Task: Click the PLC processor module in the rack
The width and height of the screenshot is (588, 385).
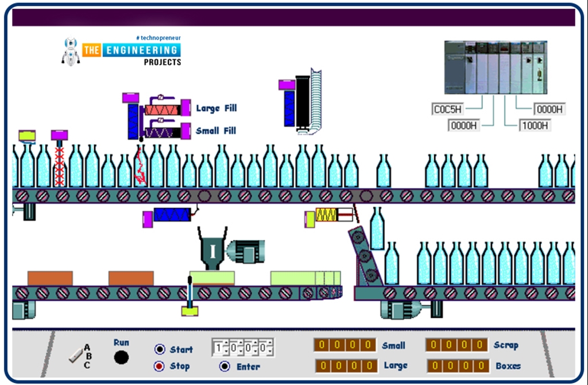Action: coord(471,69)
